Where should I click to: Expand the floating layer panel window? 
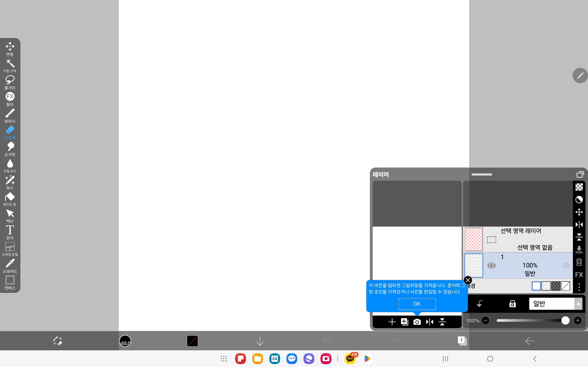[x=580, y=174]
